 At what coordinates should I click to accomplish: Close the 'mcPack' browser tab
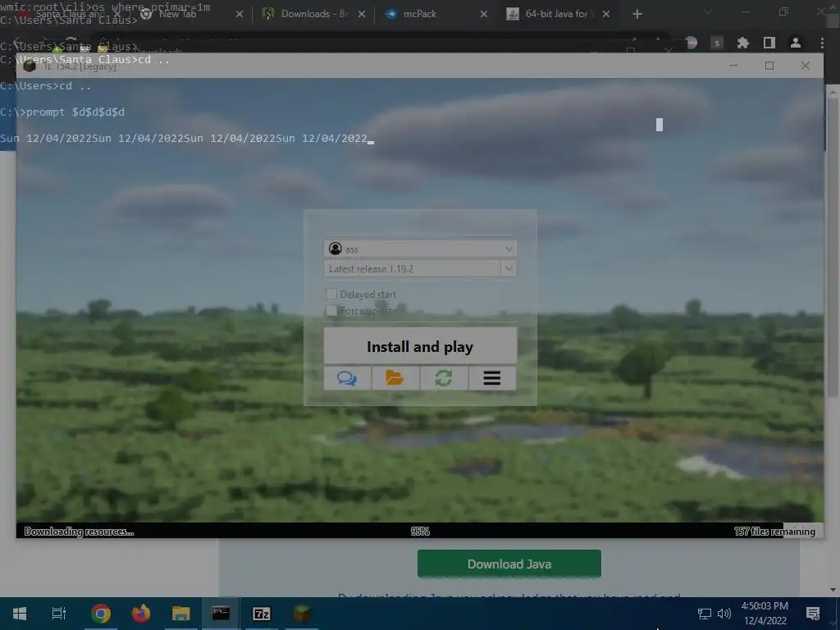click(x=484, y=14)
